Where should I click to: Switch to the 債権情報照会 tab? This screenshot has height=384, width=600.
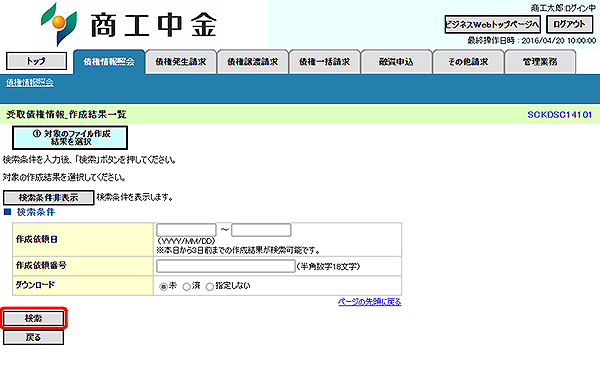pyautogui.click(x=109, y=62)
